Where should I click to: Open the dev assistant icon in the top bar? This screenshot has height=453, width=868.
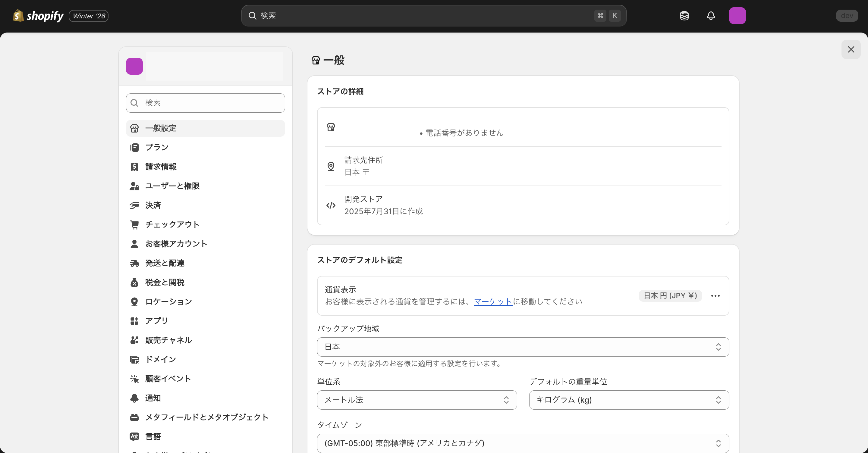684,15
